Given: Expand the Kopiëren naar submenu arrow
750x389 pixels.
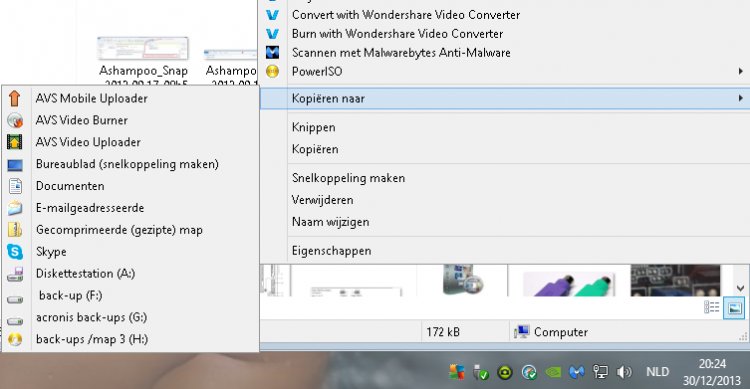Looking at the screenshot, I should click(740, 98).
